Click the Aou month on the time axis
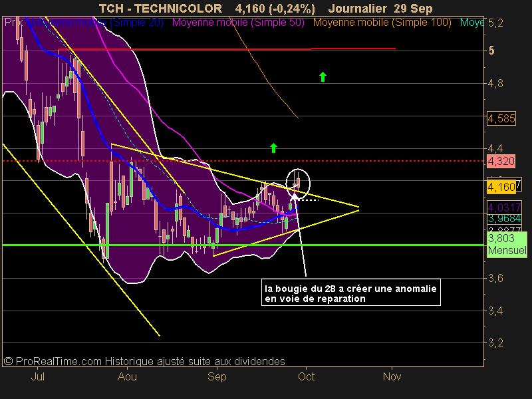Screen dimensions: 532x399 [127, 376]
